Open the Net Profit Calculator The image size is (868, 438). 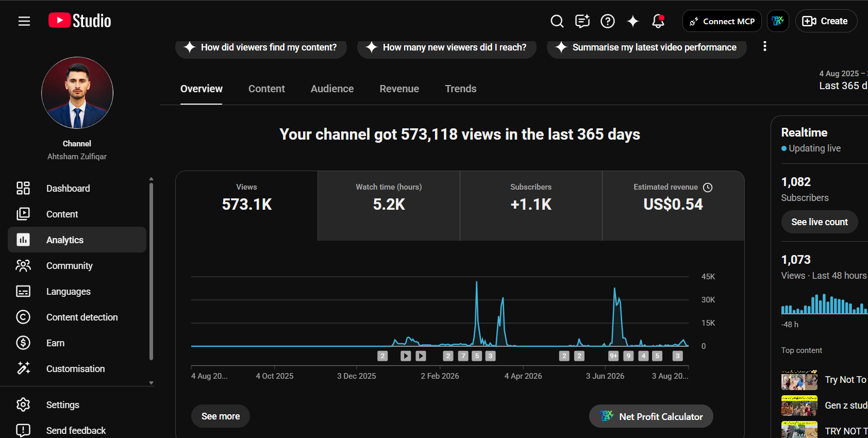(652, 416)
